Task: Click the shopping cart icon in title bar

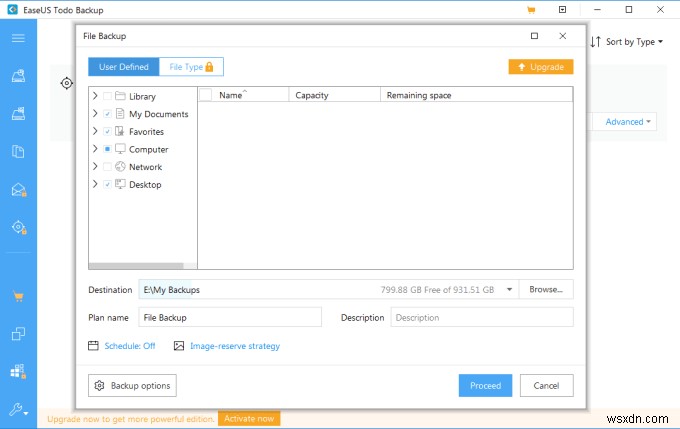Action: pyautogui.click(x=531, y=10)
